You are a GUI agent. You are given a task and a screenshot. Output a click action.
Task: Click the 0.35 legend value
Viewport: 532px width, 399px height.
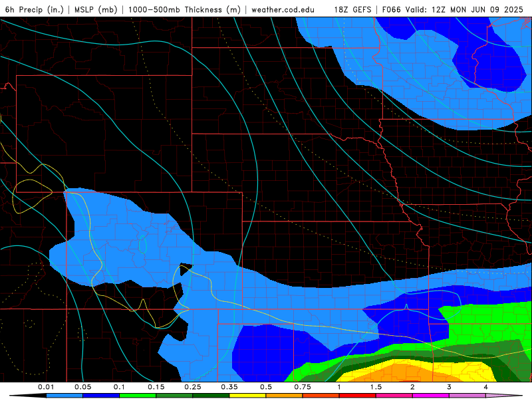[229, 387]
